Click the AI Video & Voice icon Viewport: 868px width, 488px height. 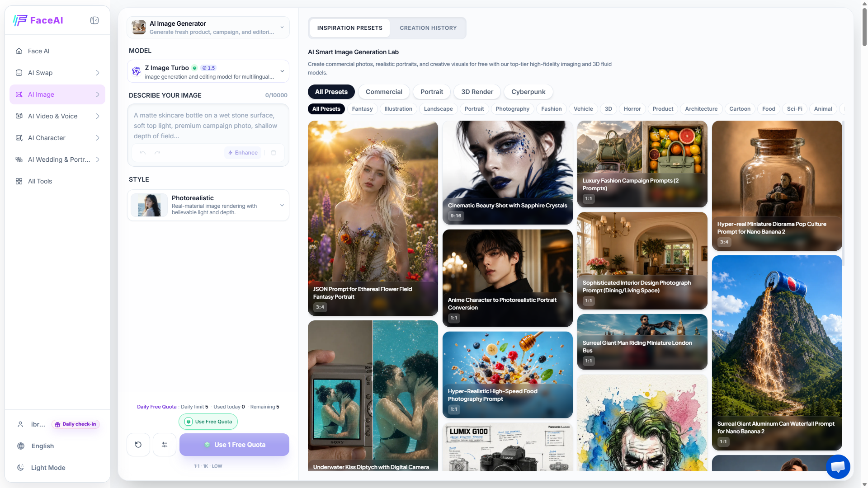19,116
